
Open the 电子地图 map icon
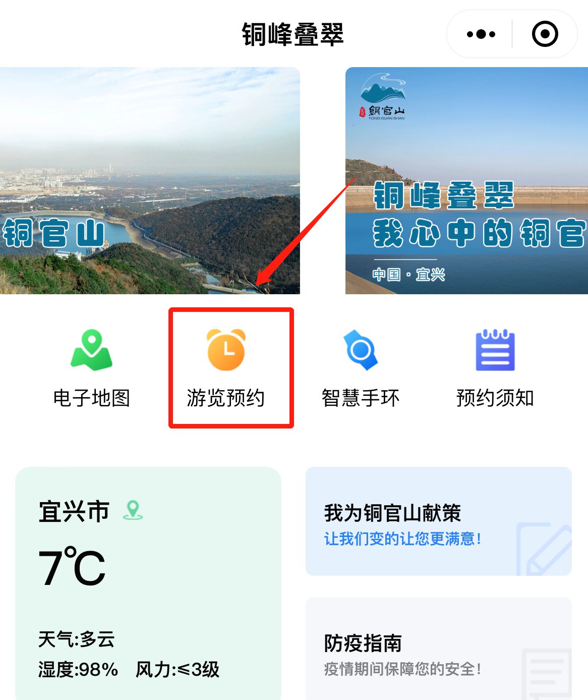click(91, 350)
